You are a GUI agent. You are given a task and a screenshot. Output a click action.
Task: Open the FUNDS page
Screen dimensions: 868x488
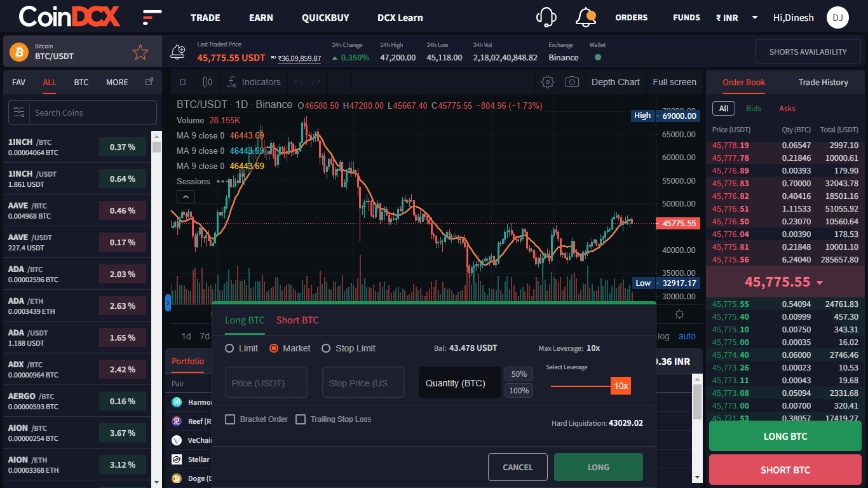(x=687, y=18)
